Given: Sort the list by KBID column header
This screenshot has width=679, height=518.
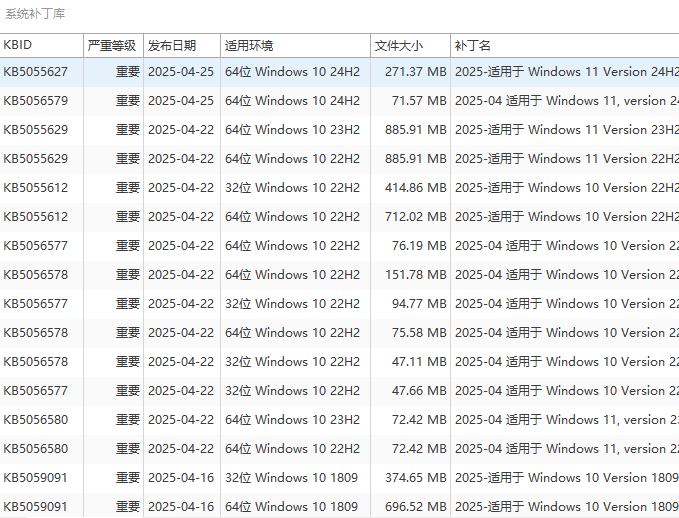Looking at the screenshot, I should tap(40, 46).
